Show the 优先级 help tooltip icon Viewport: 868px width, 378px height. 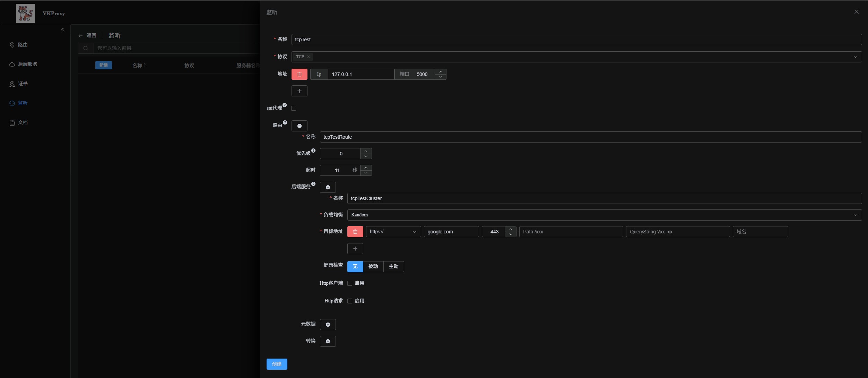[x=313, y=151]
